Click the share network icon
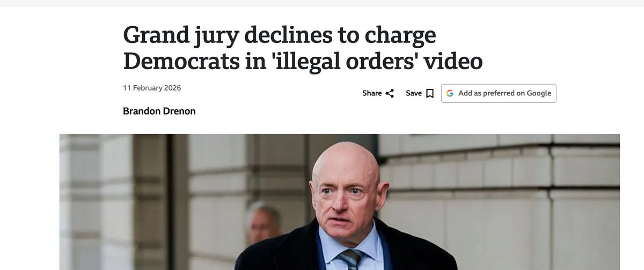Viewport: 644px width, 270px height. click(x=390, y=93)
